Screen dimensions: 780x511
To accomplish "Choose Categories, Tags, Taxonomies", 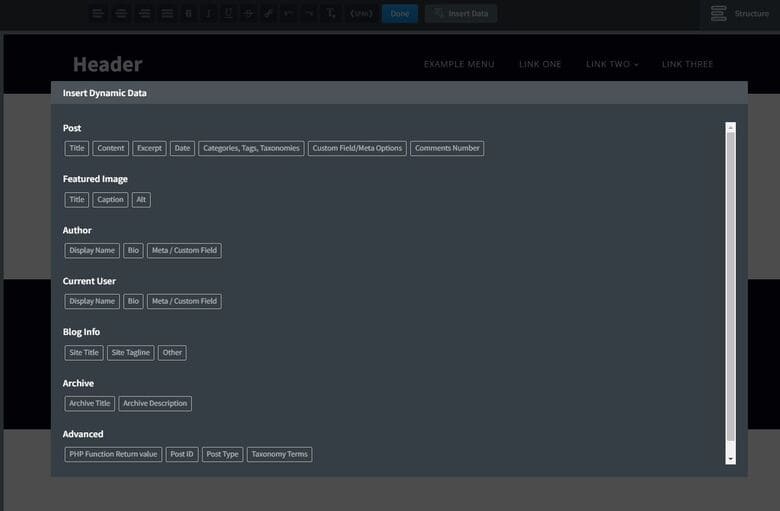I will click(x=251, y=148).
